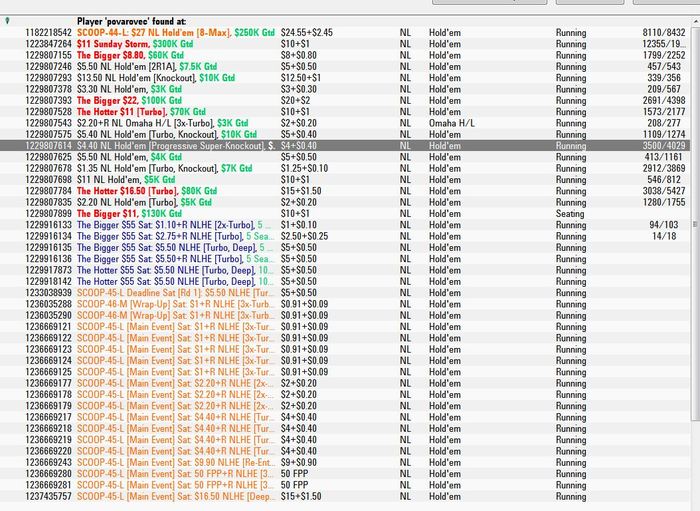Click tournament ID 1229917873 Hotter $55 Sat
700x511 pixels.
(x=48, y=270)
